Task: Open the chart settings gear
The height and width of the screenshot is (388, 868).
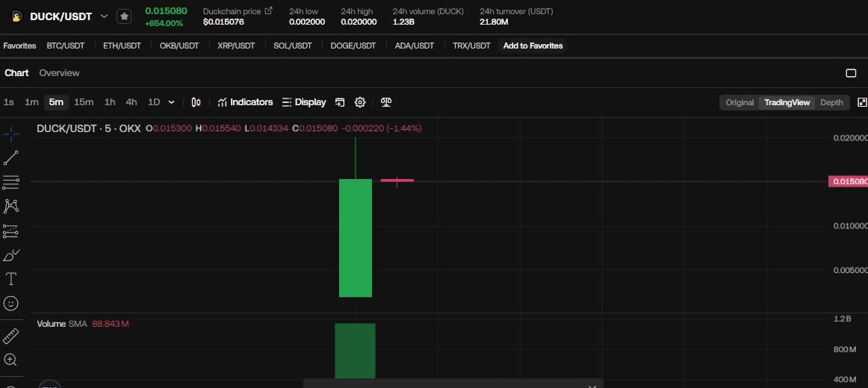Action: (x=360, y=102)
